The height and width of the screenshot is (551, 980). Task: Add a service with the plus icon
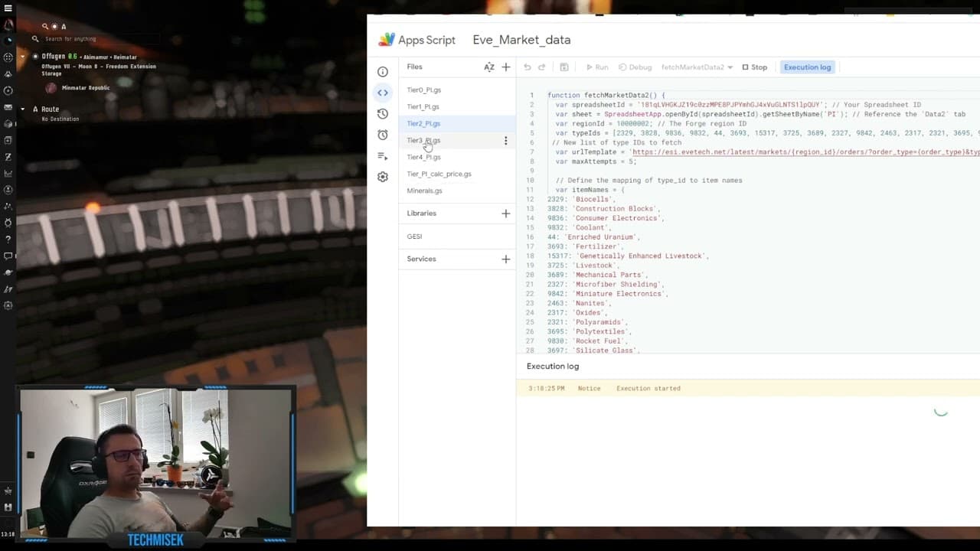pos(505,259)
